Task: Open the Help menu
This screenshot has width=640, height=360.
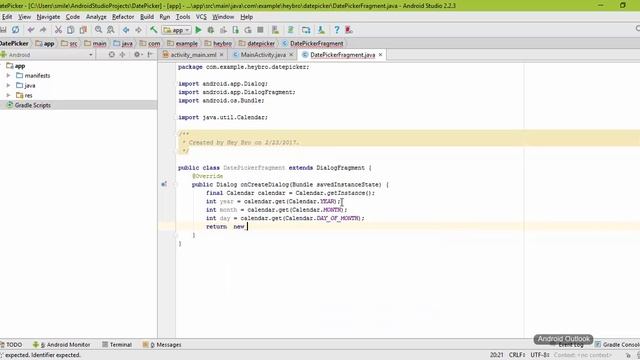Action: point(247,17)
